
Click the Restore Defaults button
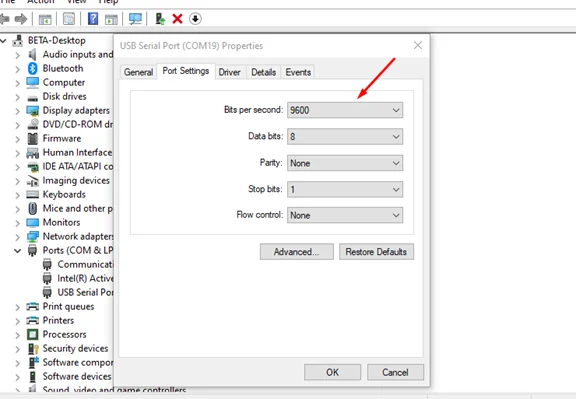[376, 252]
